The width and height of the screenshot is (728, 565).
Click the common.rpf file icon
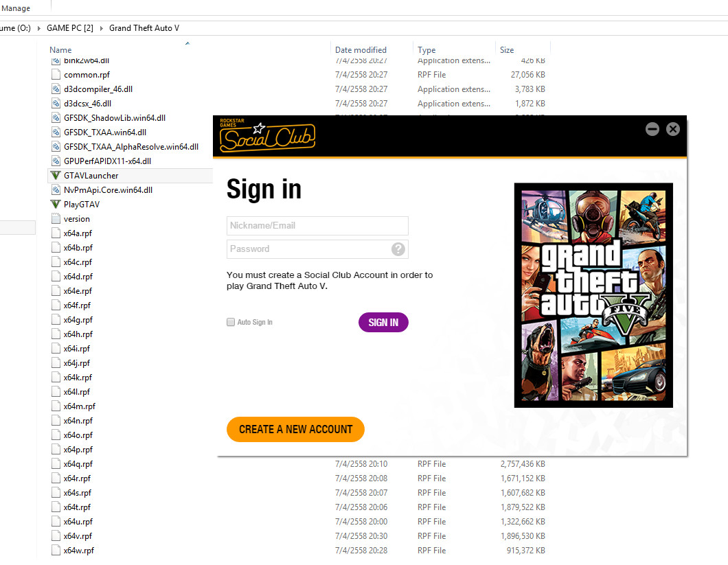[x=56, y=75]
